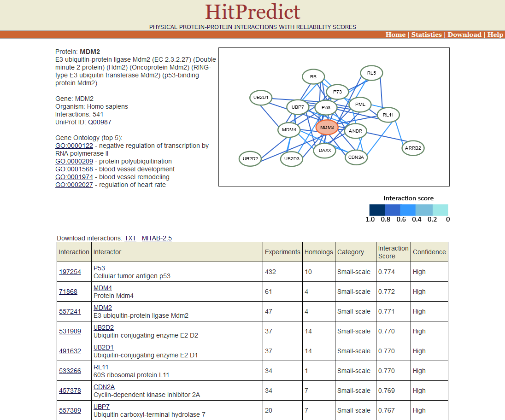Select the P73 graph node
505x420 pixels.
337,92
